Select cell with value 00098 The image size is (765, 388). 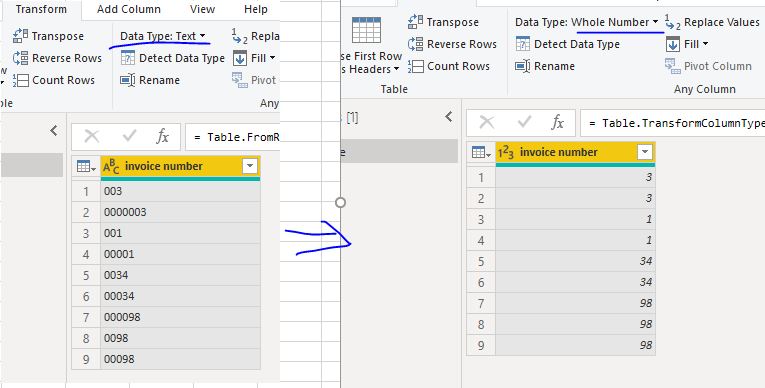coord(181,359)
